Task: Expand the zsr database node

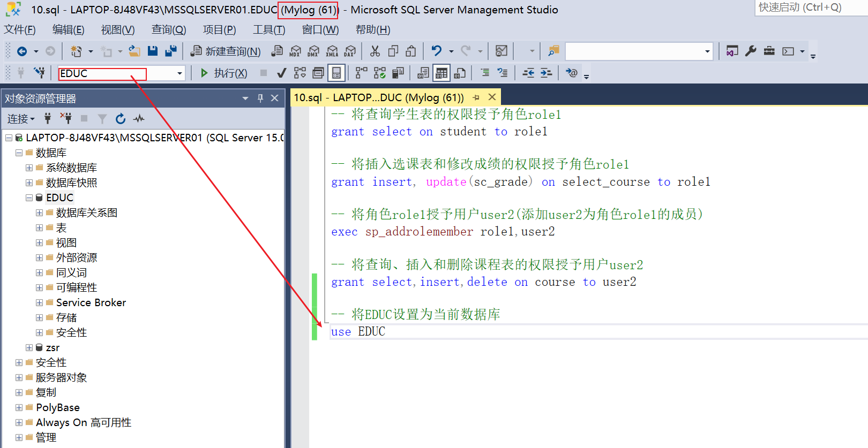Action: [29, 347]
